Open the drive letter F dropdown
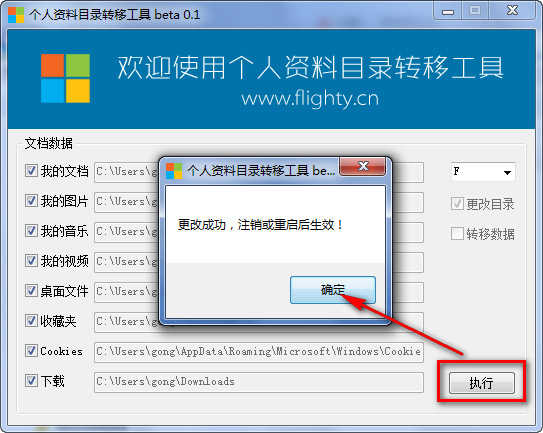 (x=483, y=172)
